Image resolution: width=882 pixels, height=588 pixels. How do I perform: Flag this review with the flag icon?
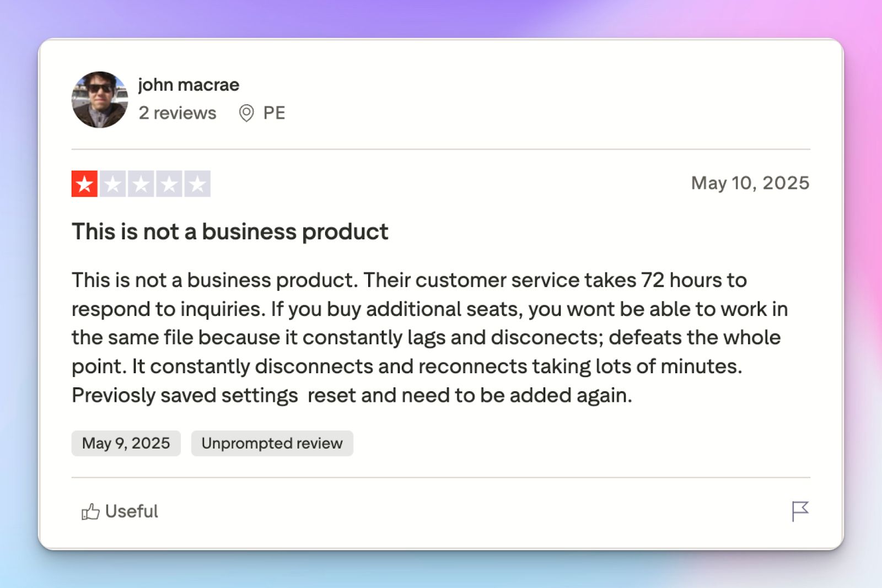[799, 511]
